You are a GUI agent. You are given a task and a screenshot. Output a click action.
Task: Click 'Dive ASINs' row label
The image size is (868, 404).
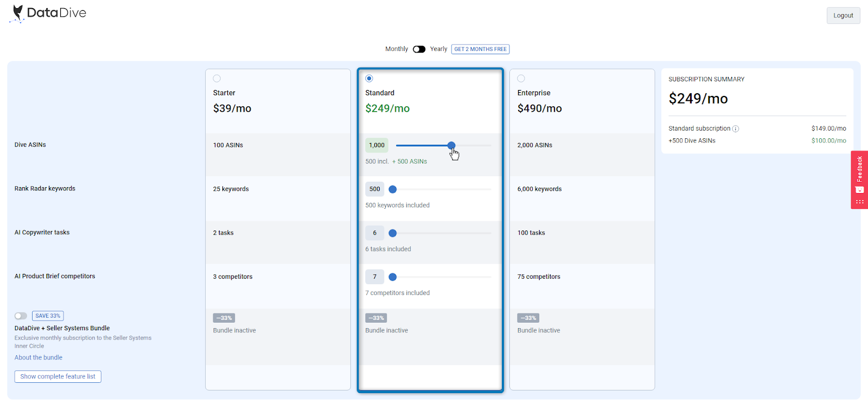pyautogui.click(x=30, y=145)
